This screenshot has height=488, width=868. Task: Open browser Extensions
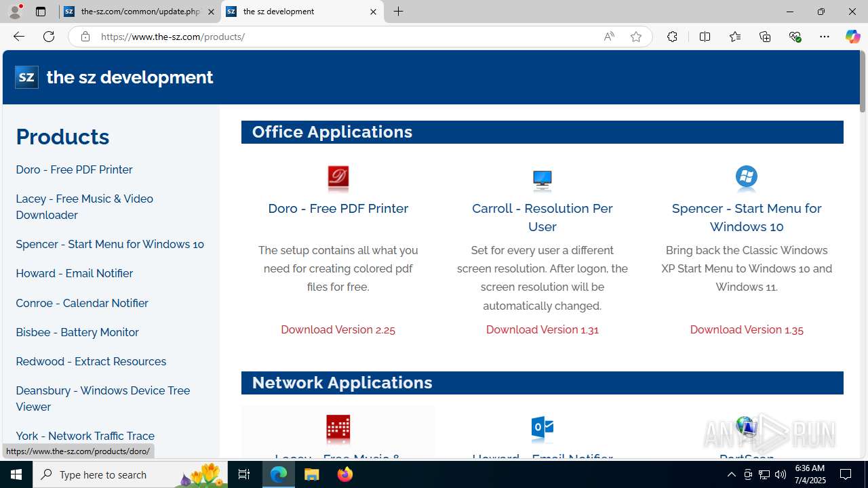point(672,37)
